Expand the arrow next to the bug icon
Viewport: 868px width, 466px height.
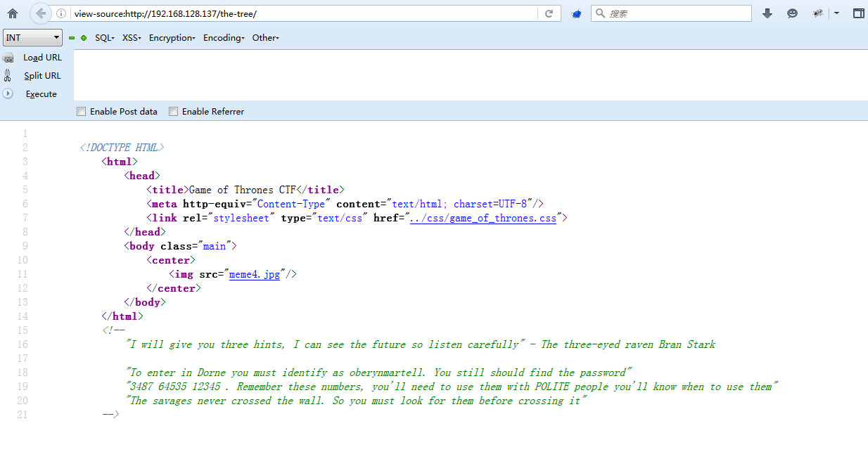point(836,13)
